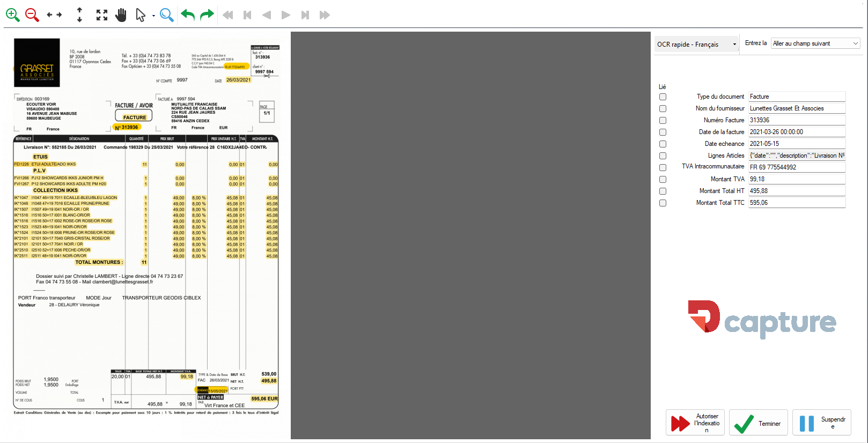Click the ETUIS section heading on invoice
Screen dimensions: 868x443
click(x=40, y=157)
